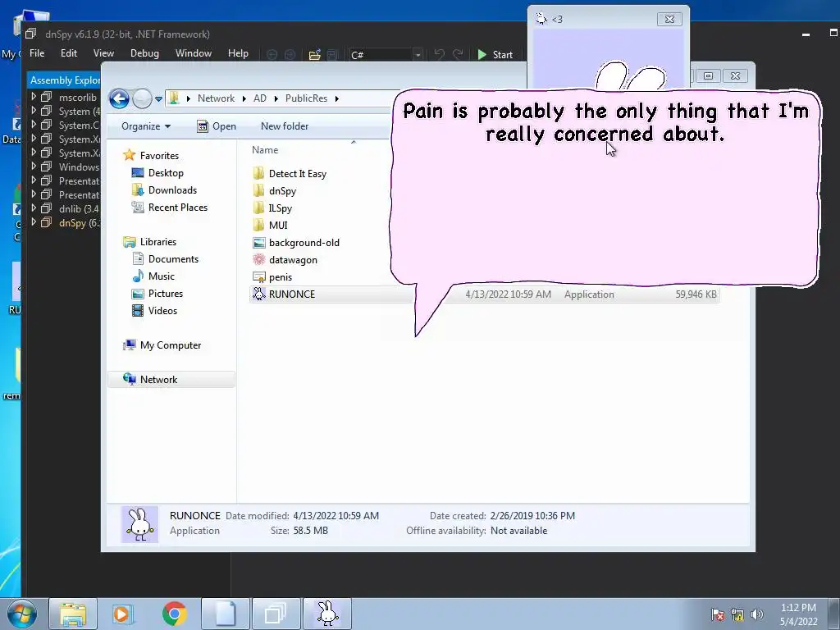
Task: Open Libraries in the navigation pane
Action: [158, 242]
